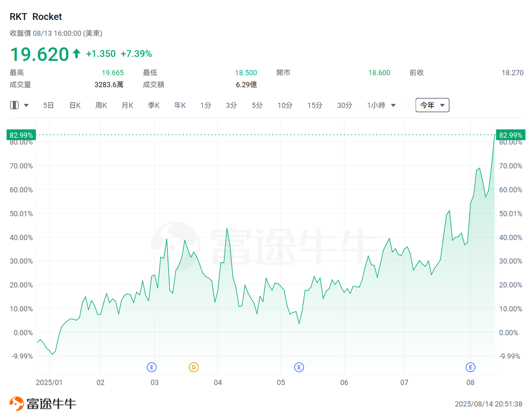Viewport: 532px width, 420px height.
Task: Switch to the 月K monthly chart
Action: coord(127,105)
